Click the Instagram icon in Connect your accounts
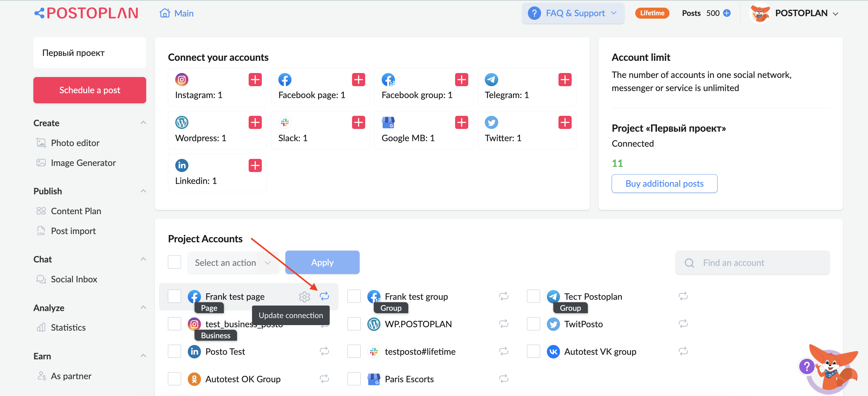The width and height of the screenshot is (868, 396). coord(182,80)
